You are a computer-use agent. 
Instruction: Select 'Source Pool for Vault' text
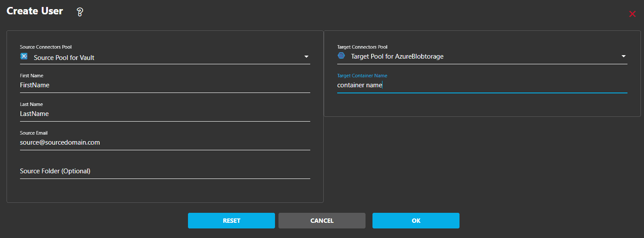pos(64,57)
